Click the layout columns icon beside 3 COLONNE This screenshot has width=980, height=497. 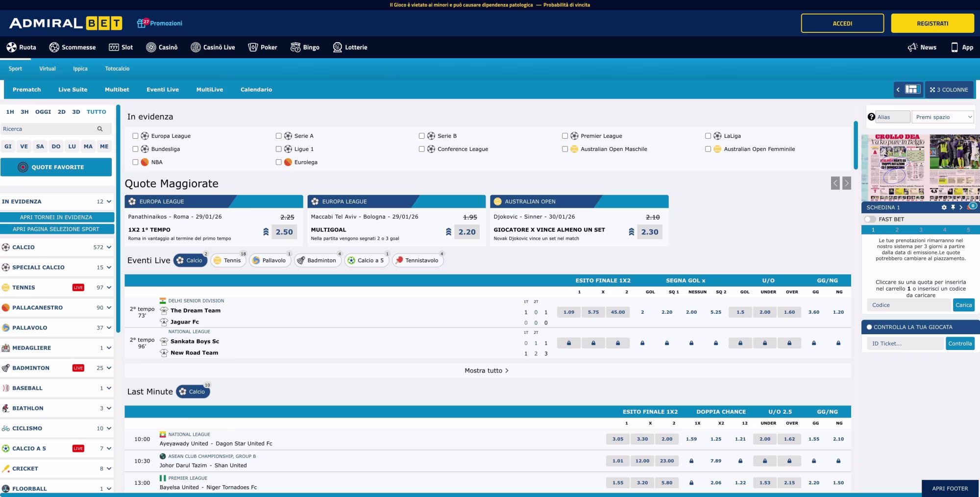pos(912,89)
